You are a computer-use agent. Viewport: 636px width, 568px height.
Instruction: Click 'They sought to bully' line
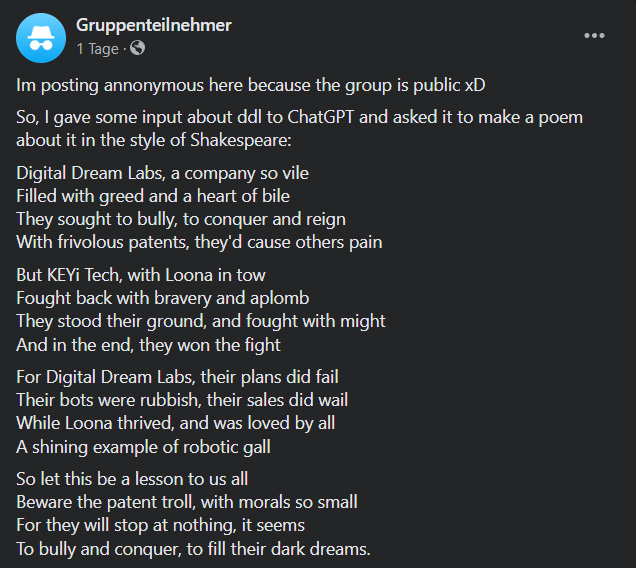[181, 219]
